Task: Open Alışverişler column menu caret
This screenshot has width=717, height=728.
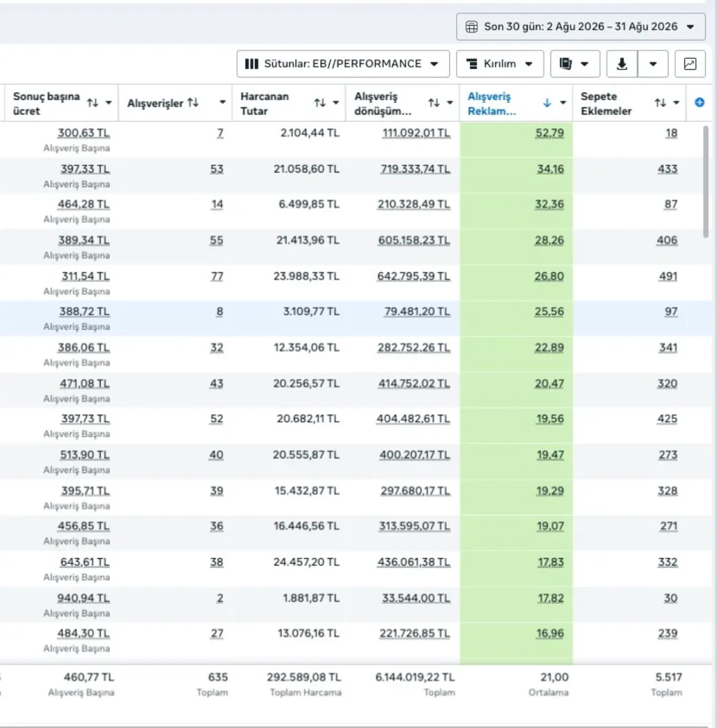Action: (x=222, y=103)
